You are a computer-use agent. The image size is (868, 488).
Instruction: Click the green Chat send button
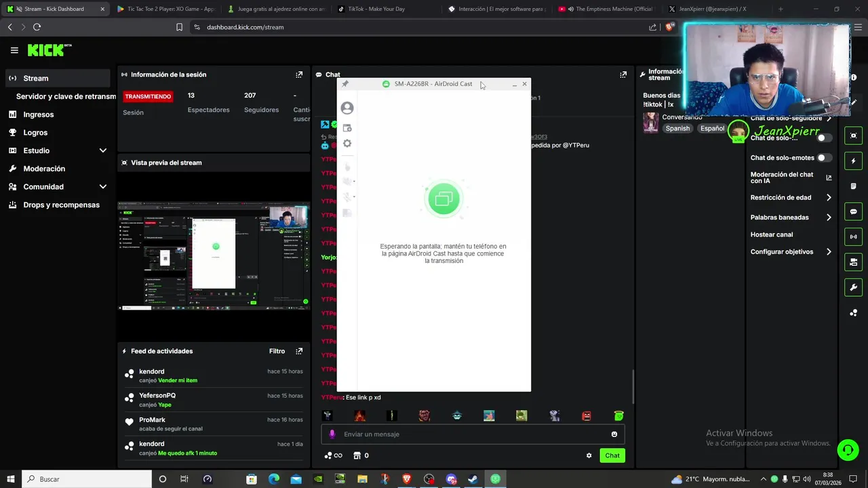[612, 455]
